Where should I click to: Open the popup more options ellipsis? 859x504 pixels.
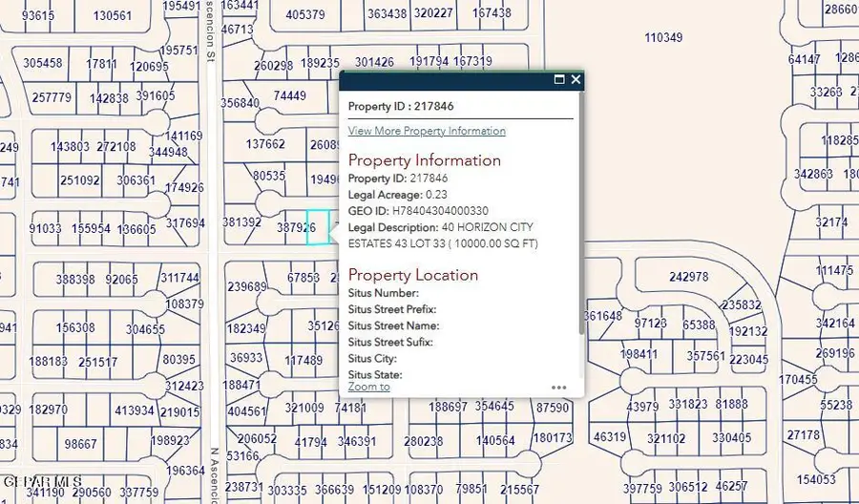click(558, 388)
